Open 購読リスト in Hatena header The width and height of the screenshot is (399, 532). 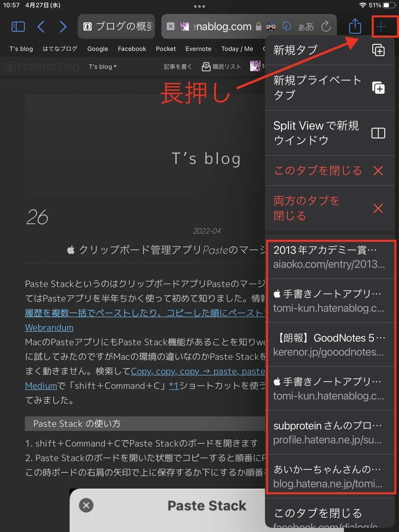coord(221,67)
